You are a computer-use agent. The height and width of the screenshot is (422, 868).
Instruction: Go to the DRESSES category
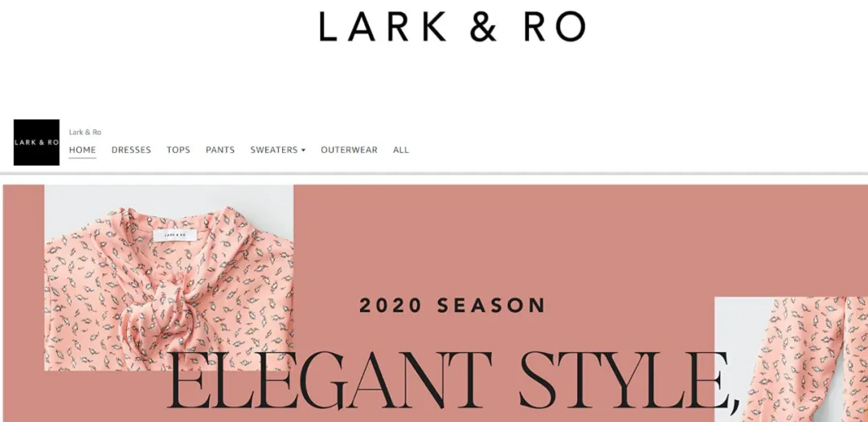pyautogui.click(x=131, y=150)
